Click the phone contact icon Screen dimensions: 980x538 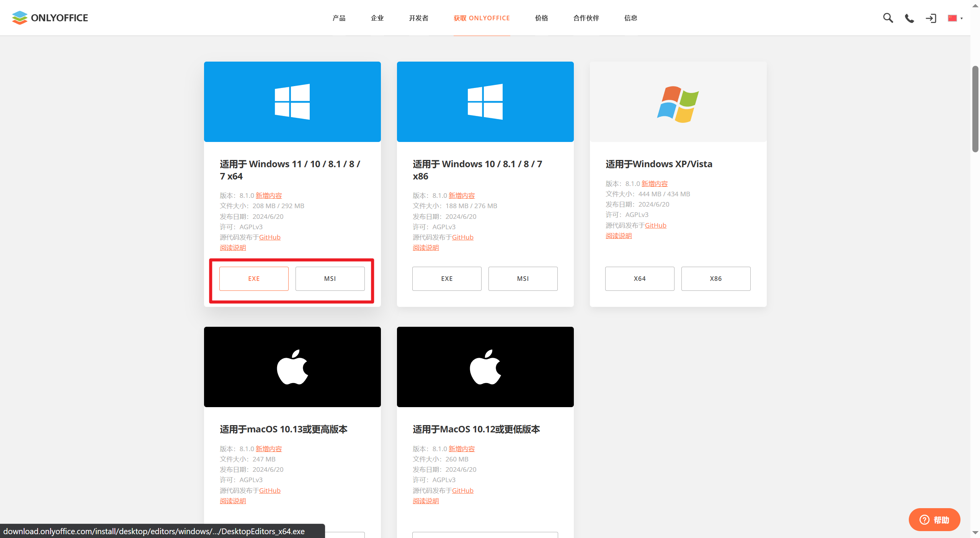pyautogui.click(x=909, y=18)
